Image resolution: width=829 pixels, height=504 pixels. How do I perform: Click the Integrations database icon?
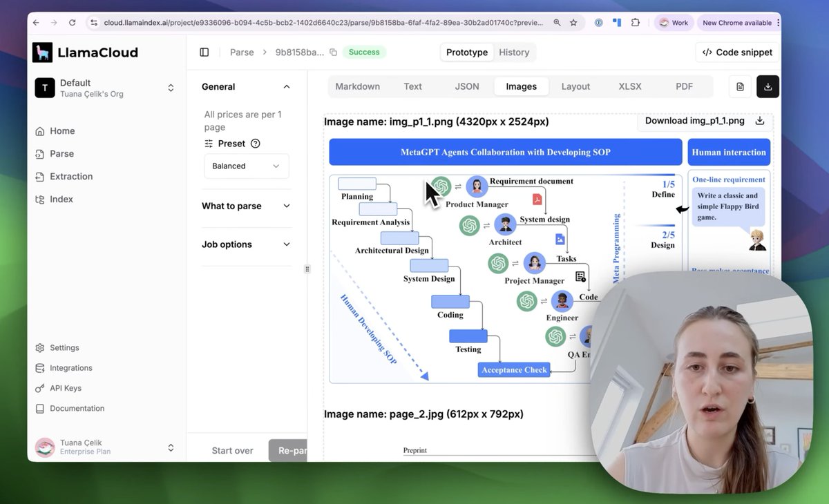[x=40, y=368]
